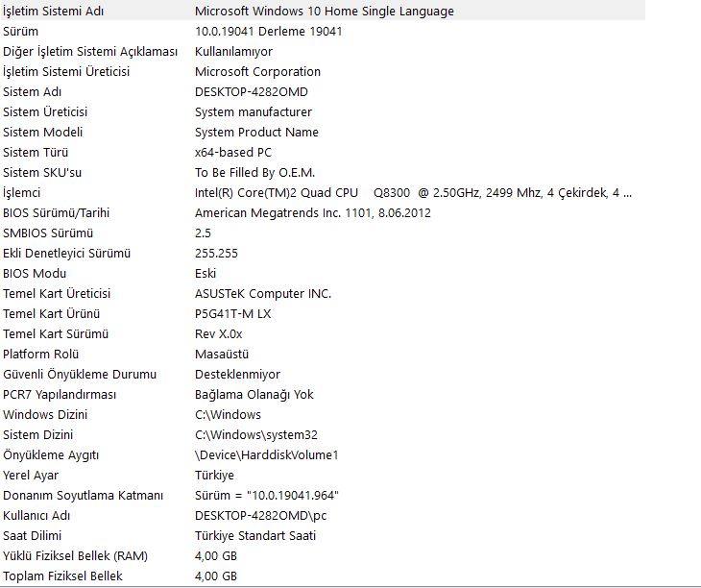Select the 'Saat Dilimi' label

(33, 536)
